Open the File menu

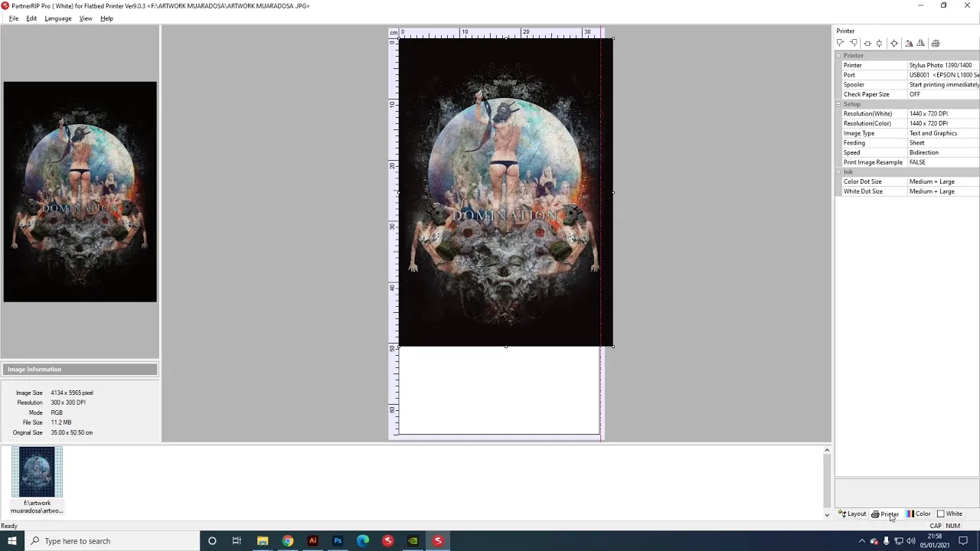(14, 18)
